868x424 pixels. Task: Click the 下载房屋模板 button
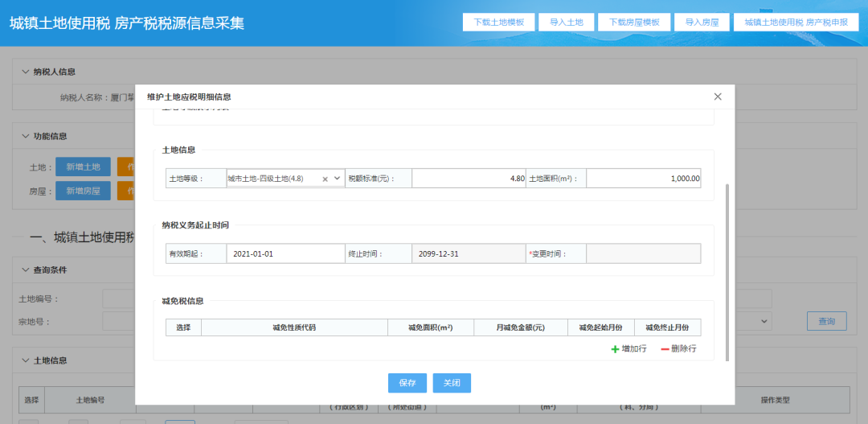pyautogui.click(x=634, y=23)
